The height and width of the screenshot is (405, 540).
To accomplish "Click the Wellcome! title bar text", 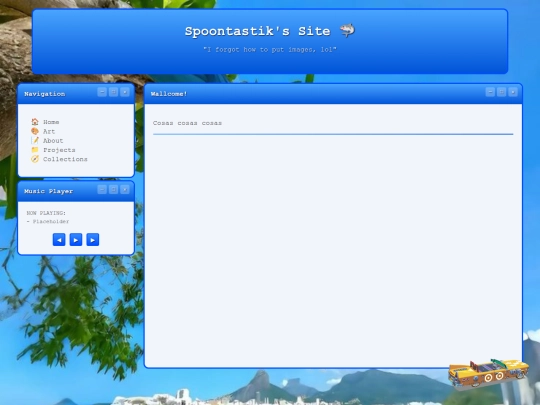I will click(169, 94).
